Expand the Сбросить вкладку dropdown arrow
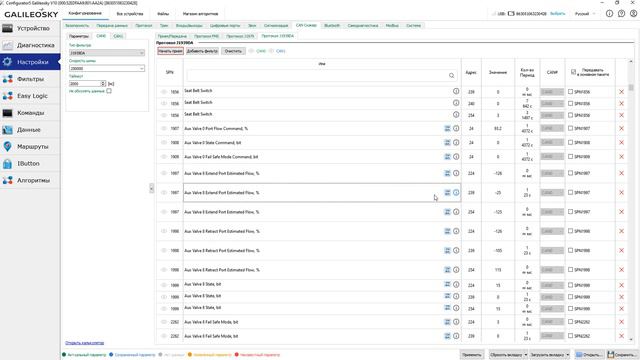 click(x=525, y=355)
